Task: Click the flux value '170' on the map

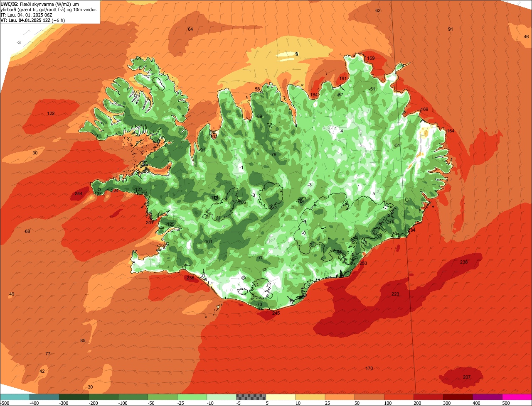Action: [369, 368]
